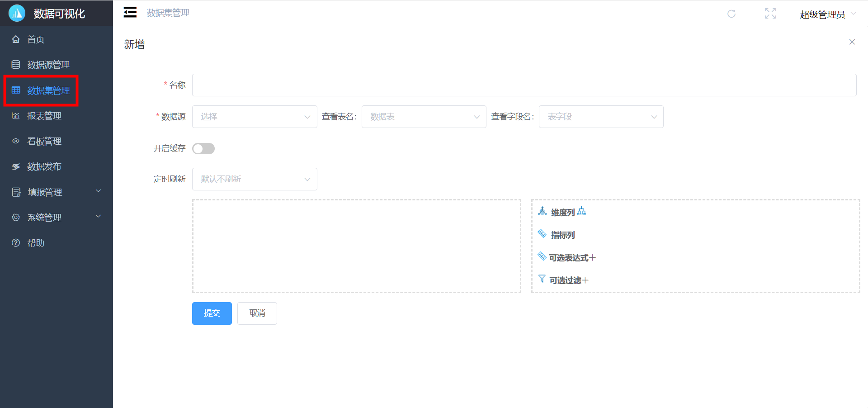Click the refresh icon in header

click(x=731, y=14)
